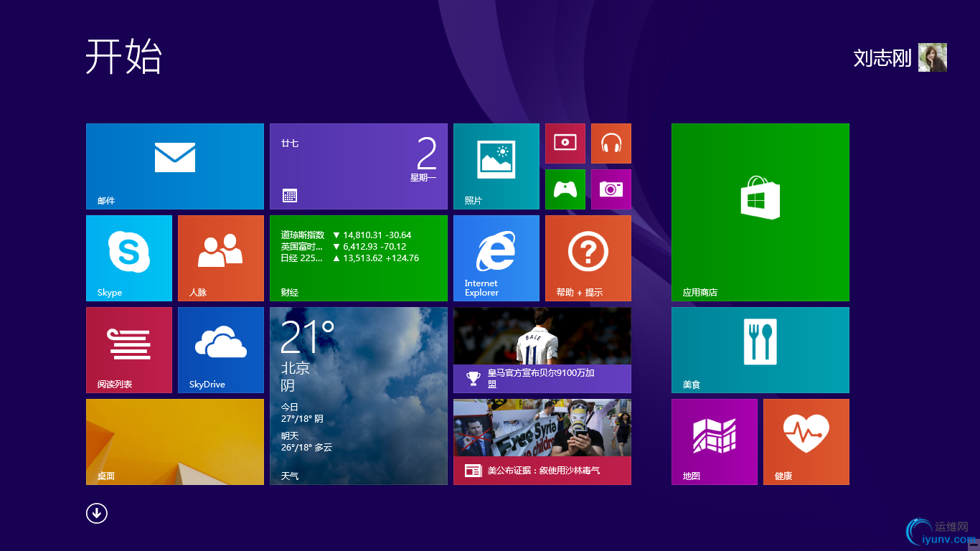This screenshot has width=980, height=551.
Task: Open the 财经 finance tile
Action: 359,258
